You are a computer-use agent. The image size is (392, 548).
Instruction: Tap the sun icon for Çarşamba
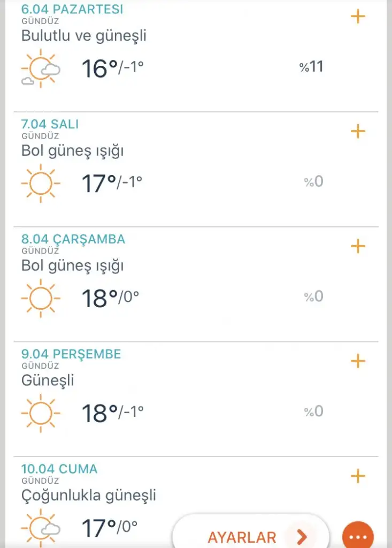41,298
